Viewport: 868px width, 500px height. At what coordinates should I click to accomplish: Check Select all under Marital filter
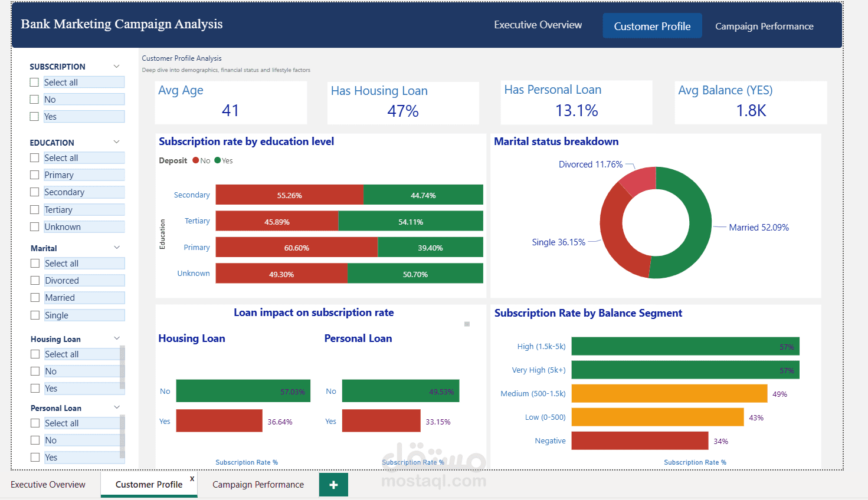(35, 264)
